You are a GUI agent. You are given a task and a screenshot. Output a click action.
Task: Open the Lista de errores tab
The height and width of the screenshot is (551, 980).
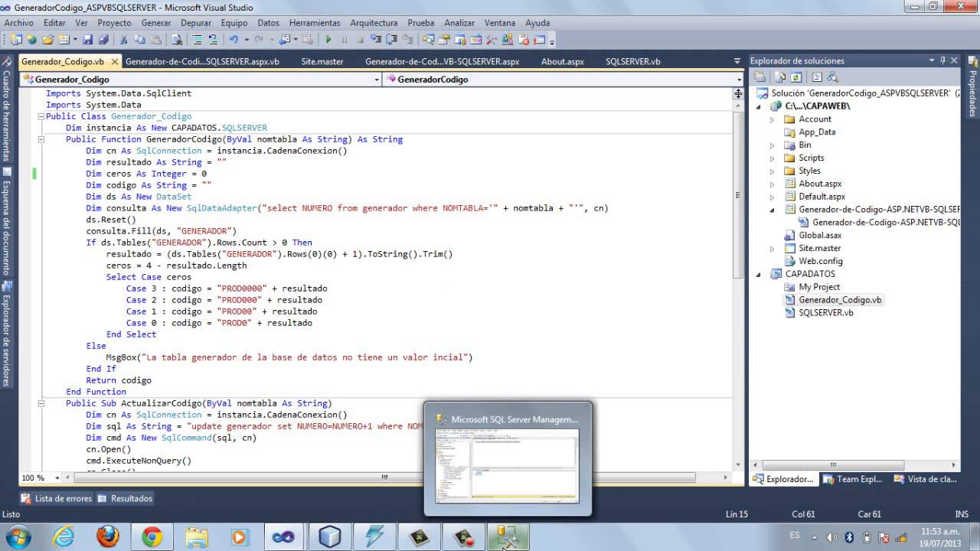(x=56, y=498)
